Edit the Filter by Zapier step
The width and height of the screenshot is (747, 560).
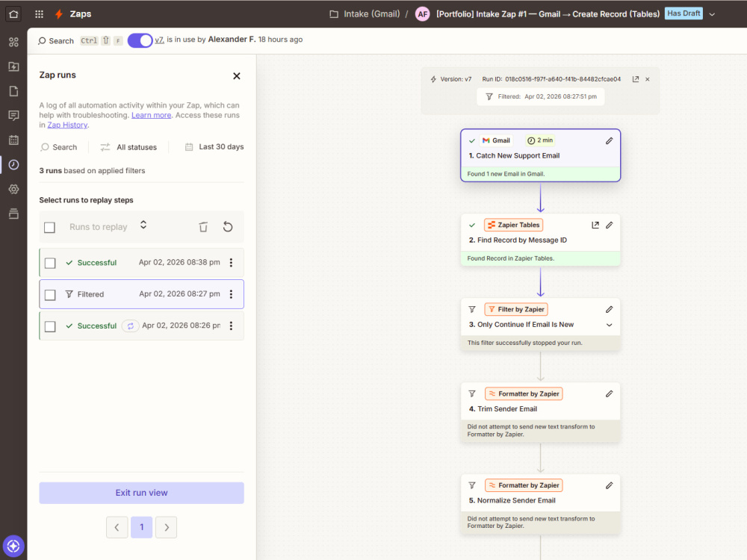pos(609,310)
